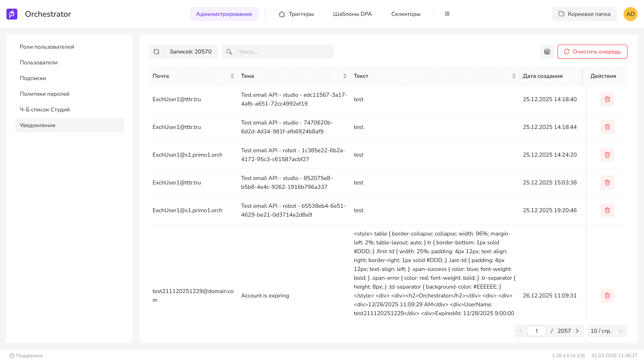The height and width of the screenshot is (362, 644).
Task: Delete the 14:18:44 notification row
Action: pyautogui.click(x=607, y=127)
